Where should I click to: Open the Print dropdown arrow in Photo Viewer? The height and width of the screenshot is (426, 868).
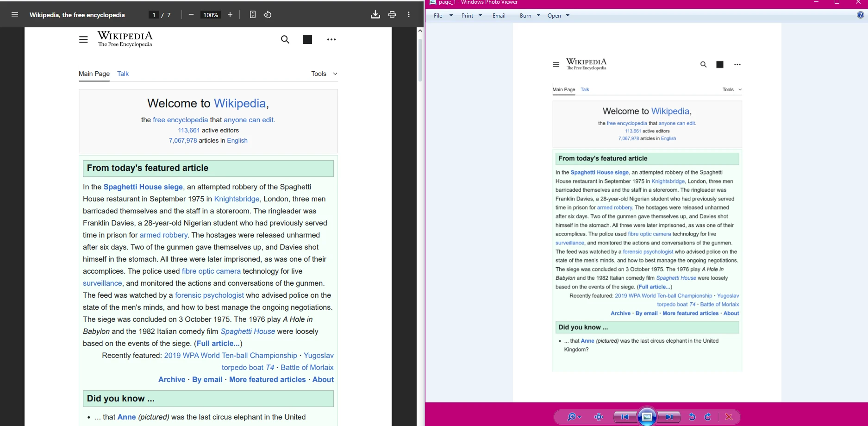tap(480, 15)
